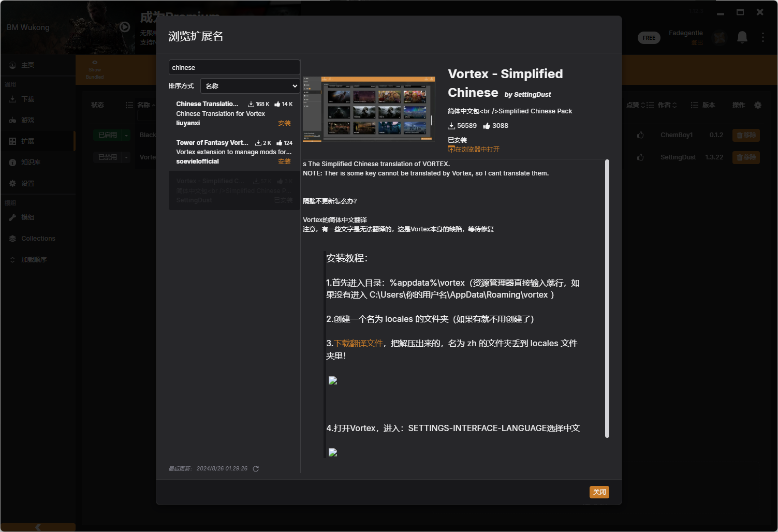Click the description panel vertical scrollbar
Viewport: 778px width, 532px height.
(x=607, y=298)
